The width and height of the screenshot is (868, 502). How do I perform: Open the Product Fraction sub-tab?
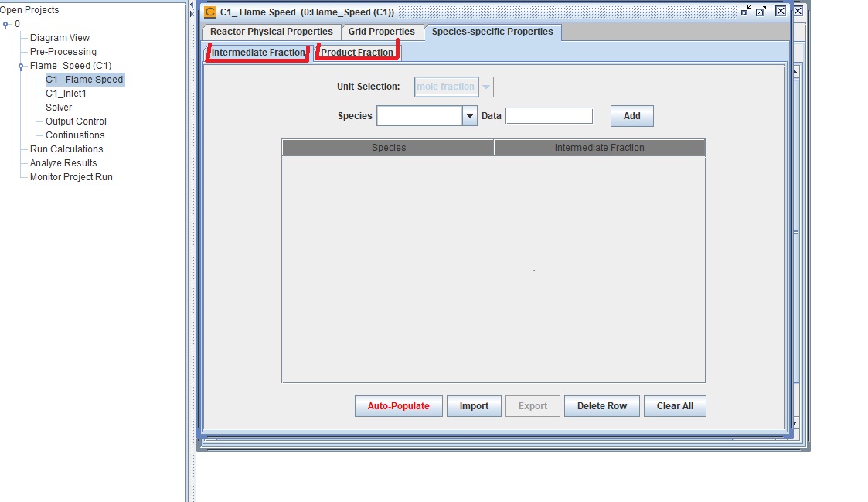point(357,53)
